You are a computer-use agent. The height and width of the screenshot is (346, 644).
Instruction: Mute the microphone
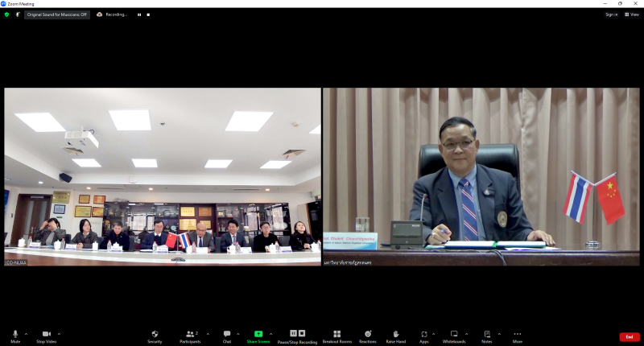pos(14,335)
